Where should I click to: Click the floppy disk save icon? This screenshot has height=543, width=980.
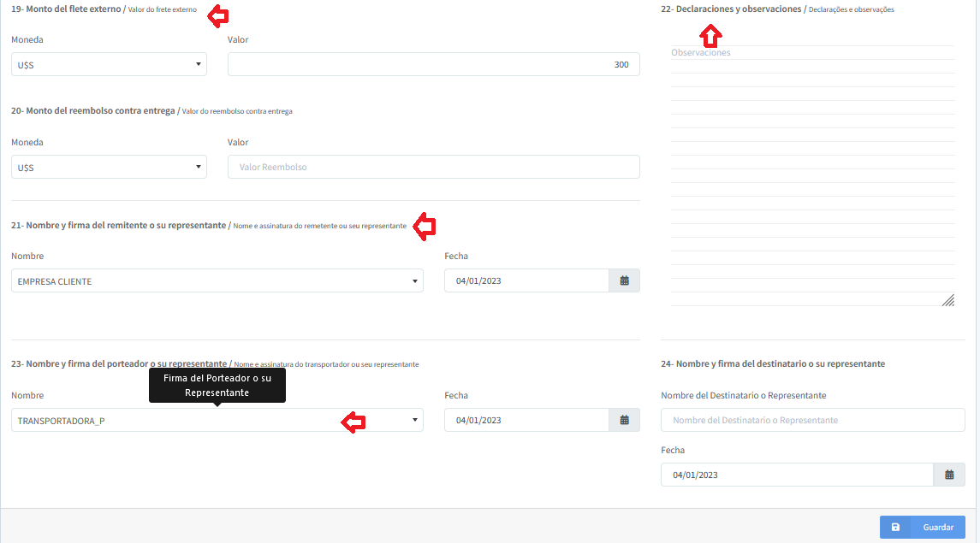coord(895,528)
